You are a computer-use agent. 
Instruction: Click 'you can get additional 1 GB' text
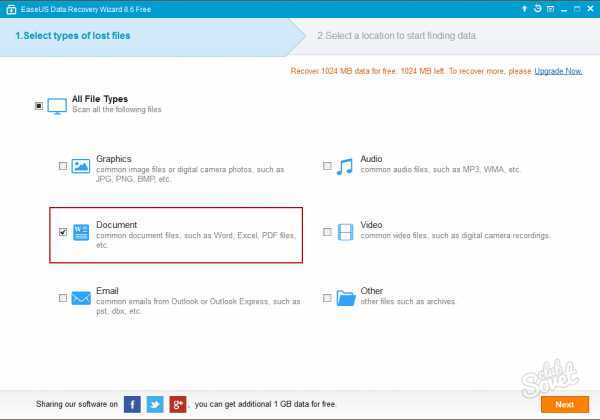265,404
